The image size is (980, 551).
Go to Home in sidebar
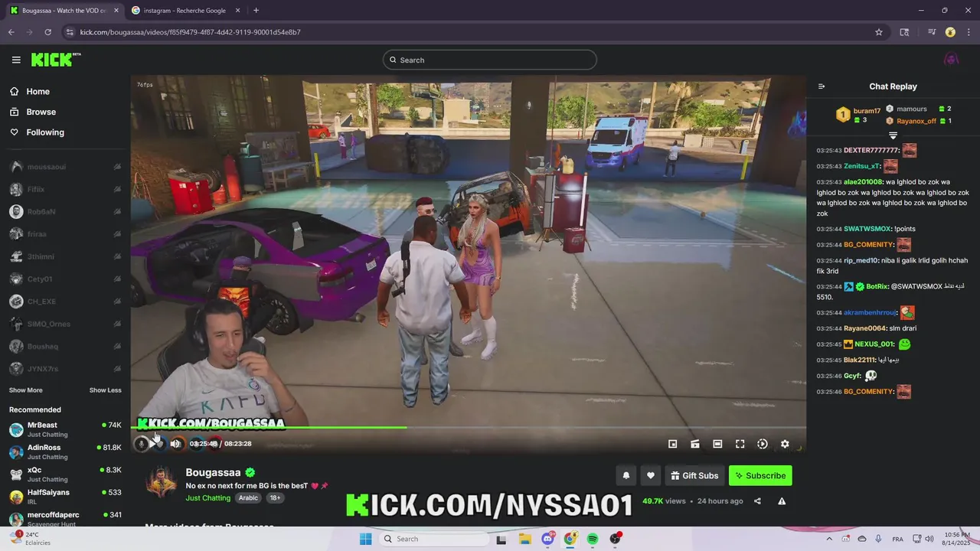tap(30, 91)
